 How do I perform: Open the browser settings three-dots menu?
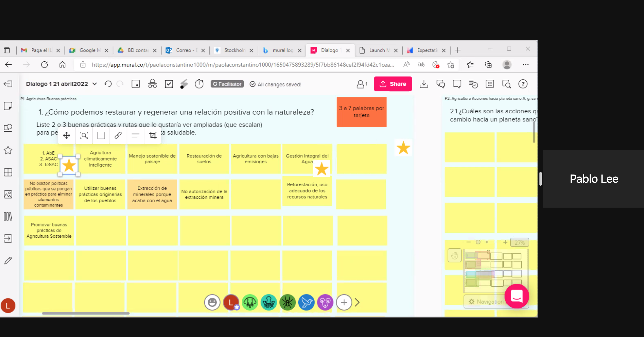click(526, 65)
